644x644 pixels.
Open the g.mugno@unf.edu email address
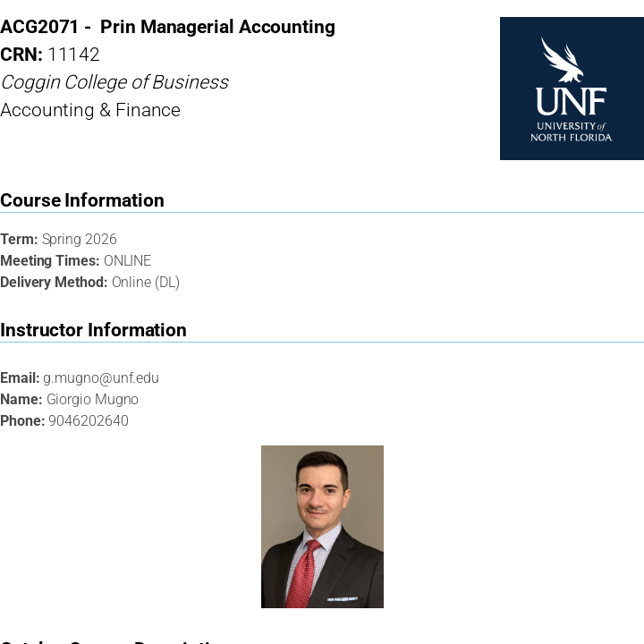(101, 378)
